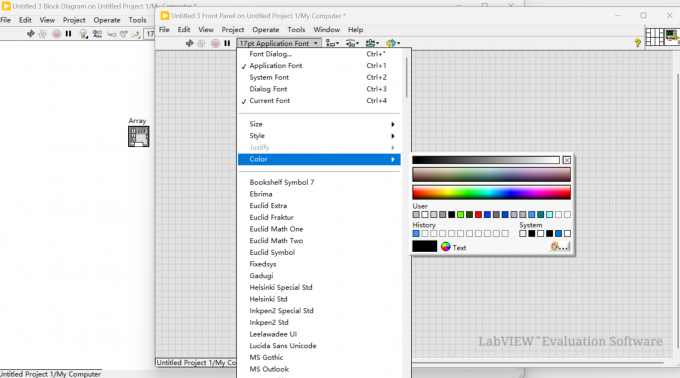Select checked Application Font entry
The image size is (680, 378).
(x=319, y=65)
